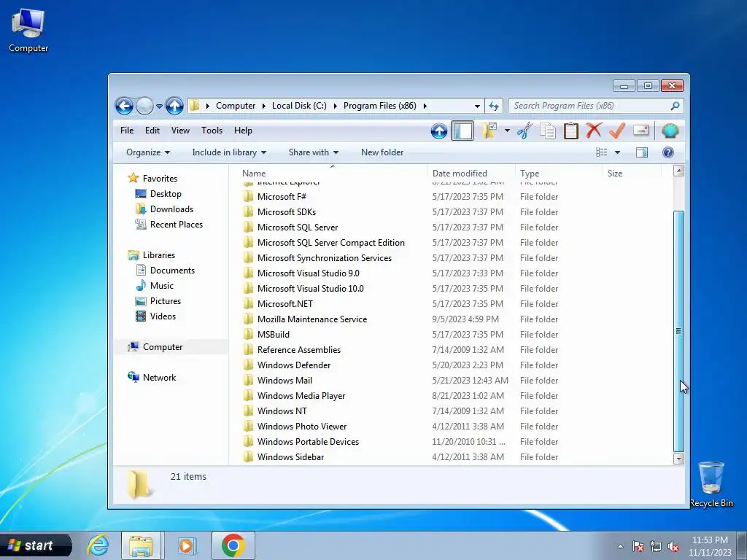Click the Cut scissors icon

pos(525,131)
